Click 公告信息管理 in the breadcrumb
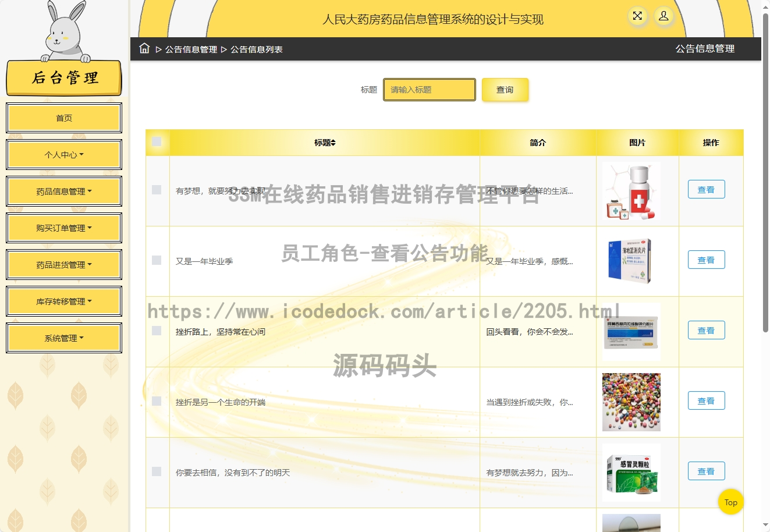 (x=191, y=49)
